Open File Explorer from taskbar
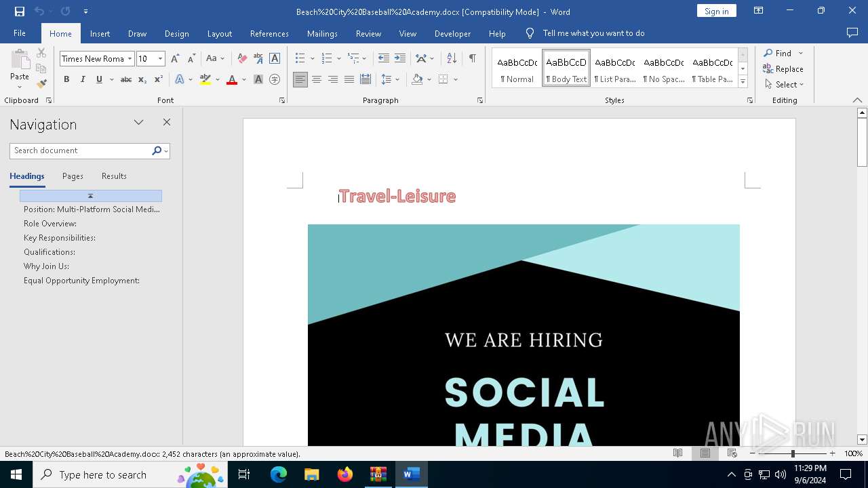This screenshot has width=868, height=488. click(312, 474)
